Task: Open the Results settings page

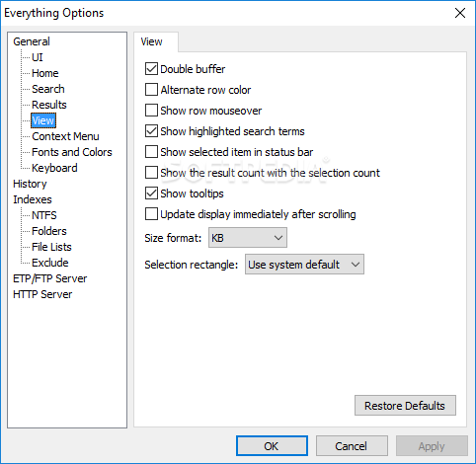Action: point(49,105)
